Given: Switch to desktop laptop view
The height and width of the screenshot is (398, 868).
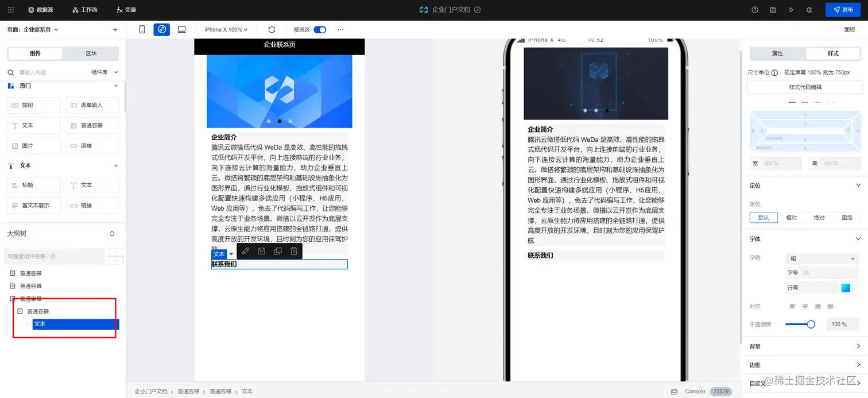Looking at the screenshot, I should pos(181,29).
